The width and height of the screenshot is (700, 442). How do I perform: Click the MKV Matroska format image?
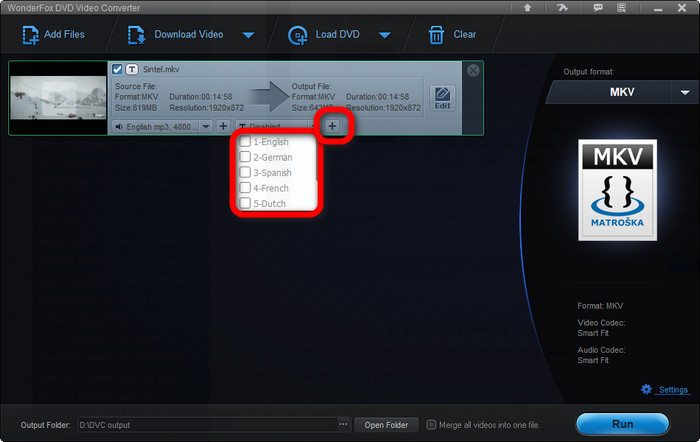tap(617, 190)
